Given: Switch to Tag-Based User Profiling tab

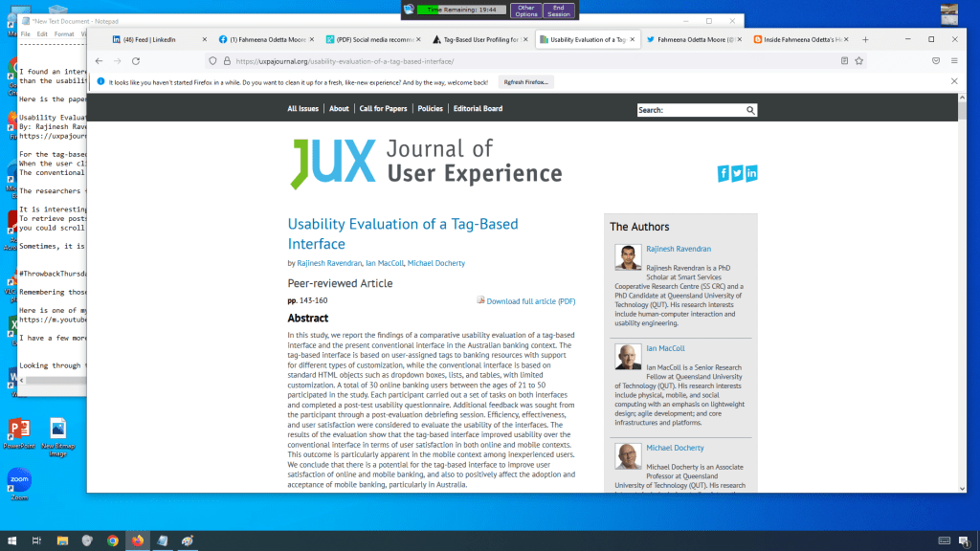Looking at the screenshot, I should pos(477,39).
